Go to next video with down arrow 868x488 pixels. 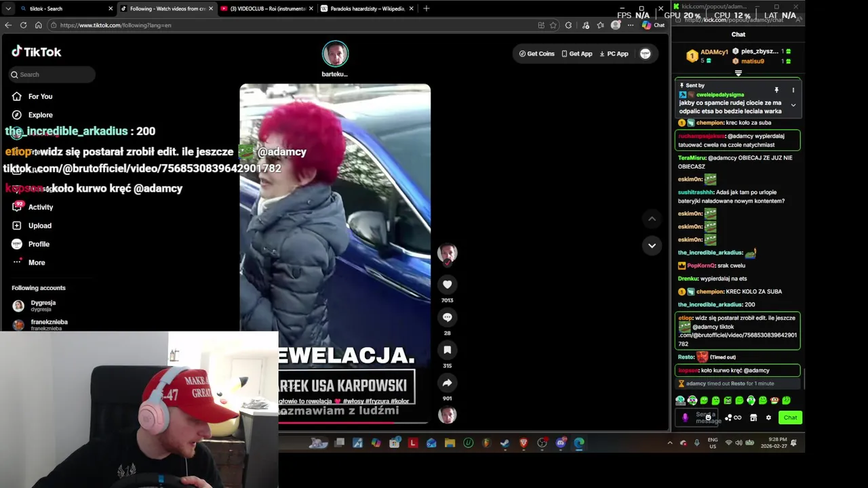pyautogui.click(x=652, y=245)
